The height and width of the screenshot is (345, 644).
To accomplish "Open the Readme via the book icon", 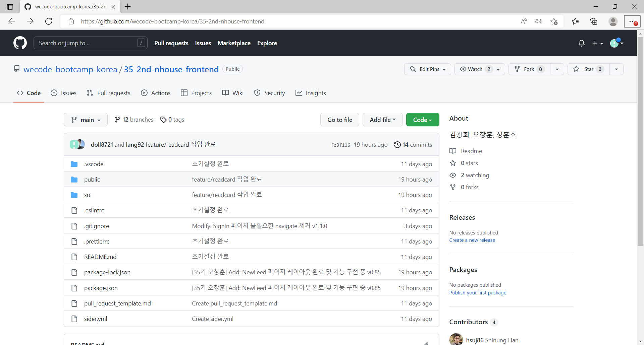I will point(453,151).
